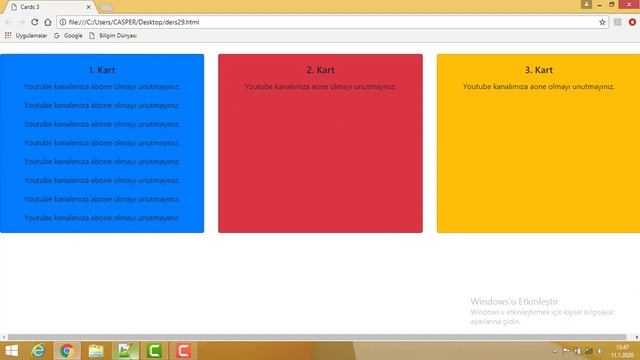Open the green notepad app in taskbar

click(x=125, y=351)
